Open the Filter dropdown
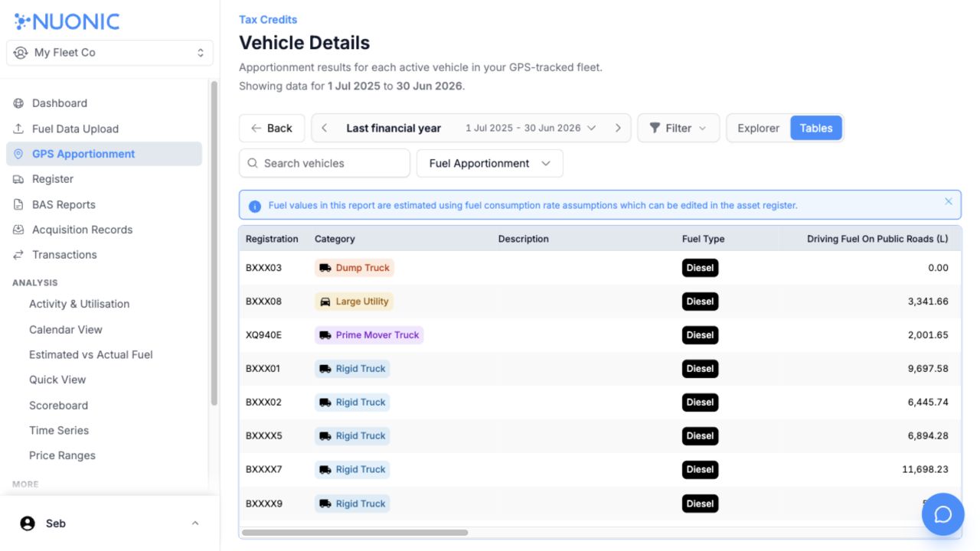Screen dimensions: 980x551 coord(678,128)
